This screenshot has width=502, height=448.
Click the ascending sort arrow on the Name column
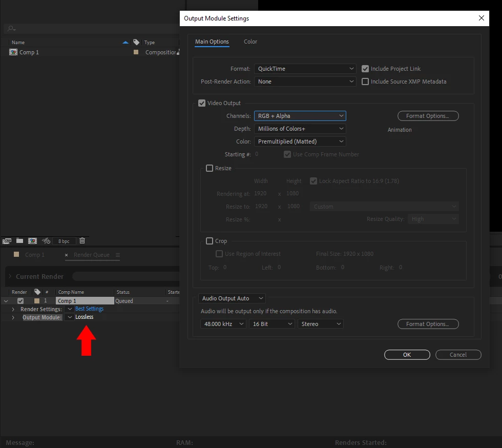(126, 43)
